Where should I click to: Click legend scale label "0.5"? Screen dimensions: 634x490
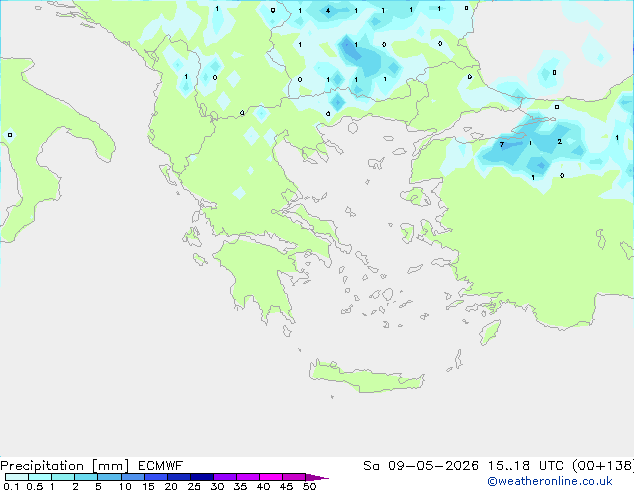pyautogui.click(x=34, y=486)
